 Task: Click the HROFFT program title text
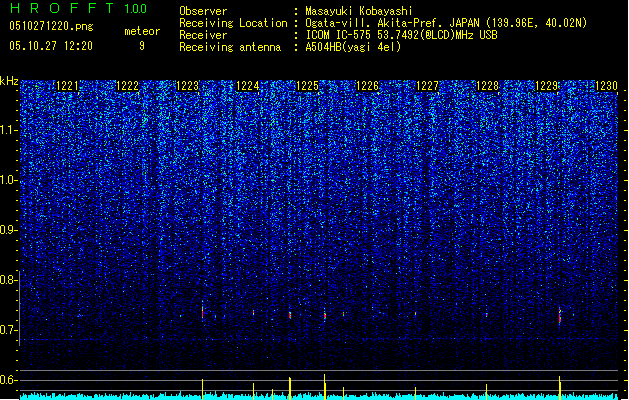coord(61,8)
